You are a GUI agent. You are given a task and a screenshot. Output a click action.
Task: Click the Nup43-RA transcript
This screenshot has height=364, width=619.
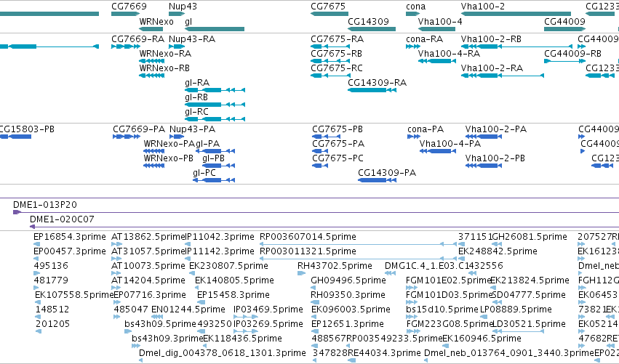point(177,46)
